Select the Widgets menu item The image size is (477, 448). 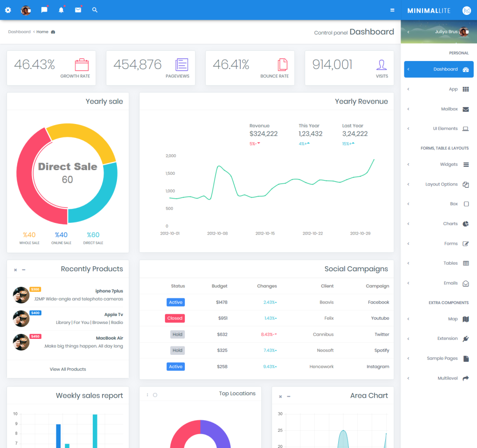(449, 165)
